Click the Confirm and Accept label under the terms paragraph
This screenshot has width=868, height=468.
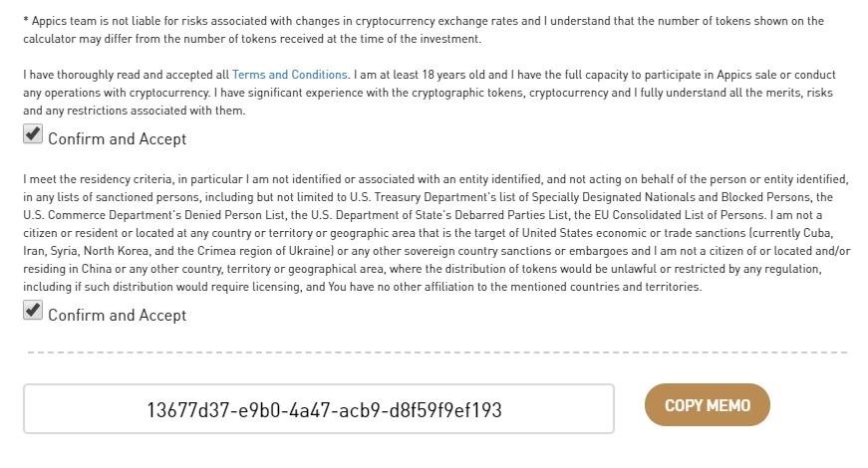coord(117,139)
